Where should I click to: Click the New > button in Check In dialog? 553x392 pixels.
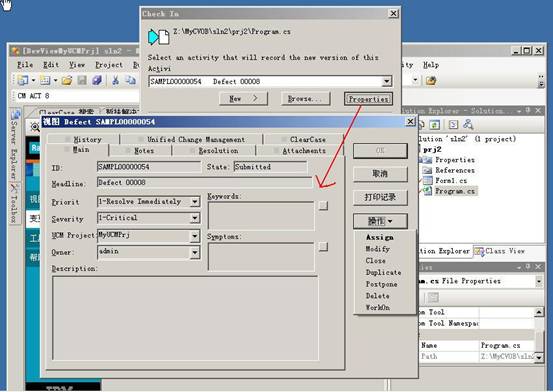(x=243, y=99)
